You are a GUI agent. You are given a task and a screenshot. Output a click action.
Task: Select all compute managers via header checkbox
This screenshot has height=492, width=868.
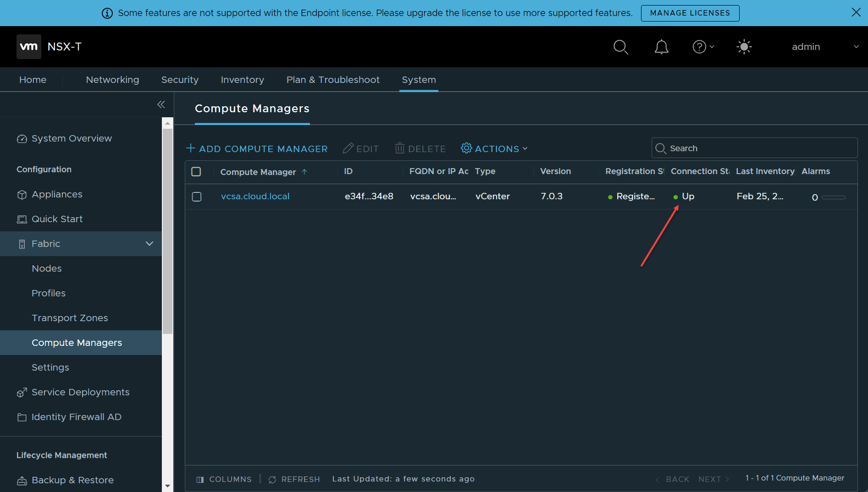pyautogui.click(x=197, y=172)
